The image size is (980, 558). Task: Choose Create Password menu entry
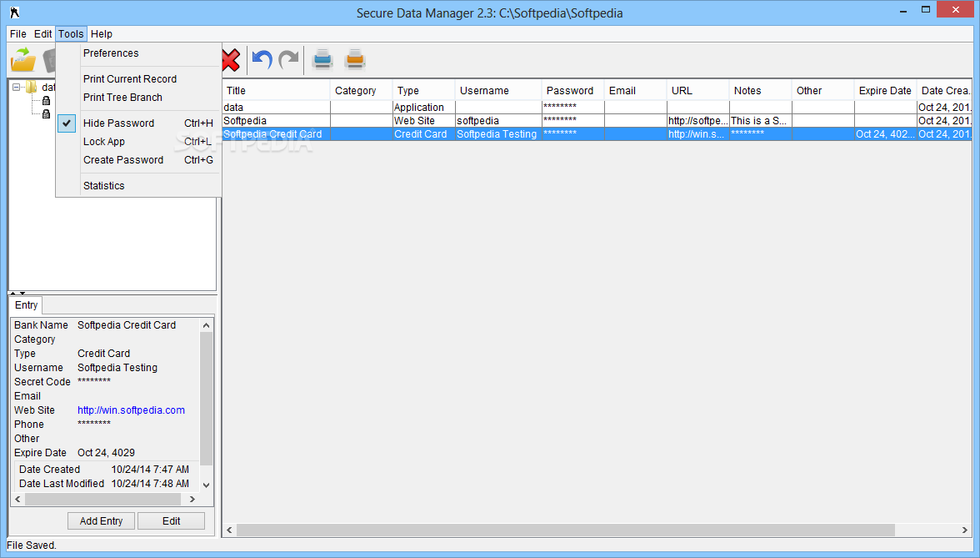click(138, 160)
